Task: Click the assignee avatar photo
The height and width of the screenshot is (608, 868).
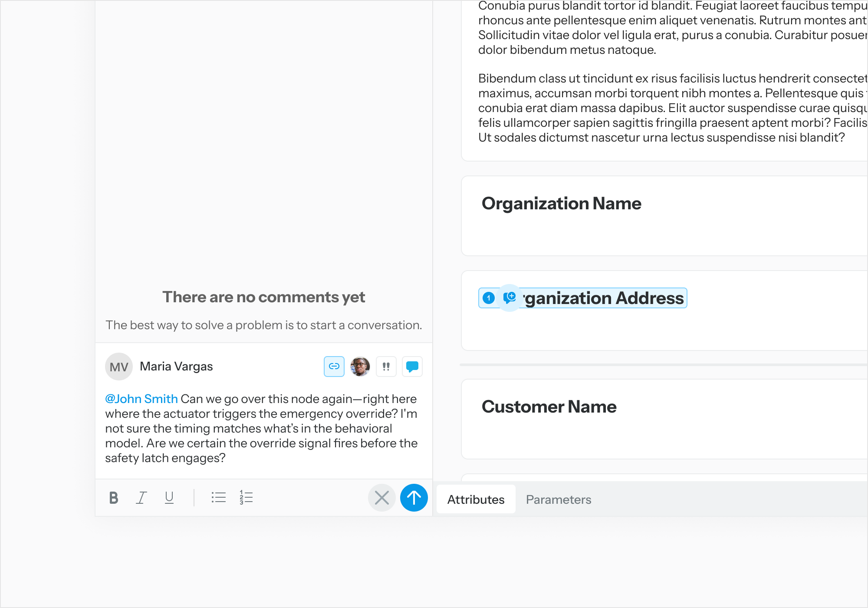Action: [360, 367]
